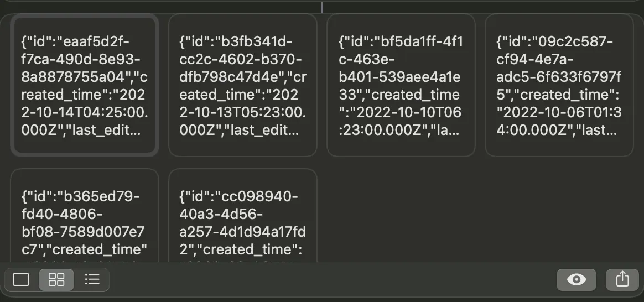
Task: Switch to list view icon
Action: coord(92,280)
